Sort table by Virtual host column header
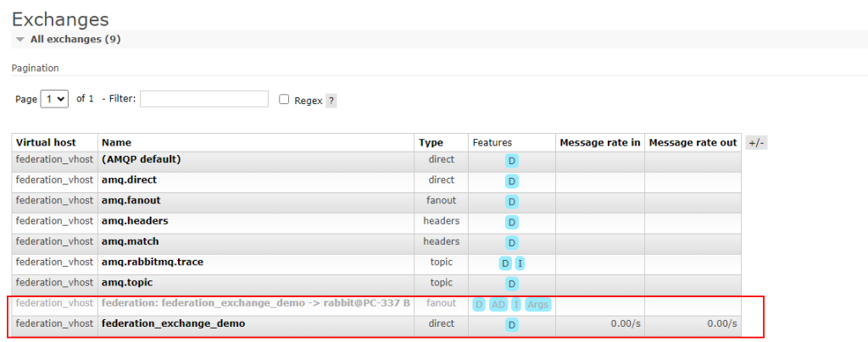The width and height of the screenshot is (868, 342). (x=46, y=143)
